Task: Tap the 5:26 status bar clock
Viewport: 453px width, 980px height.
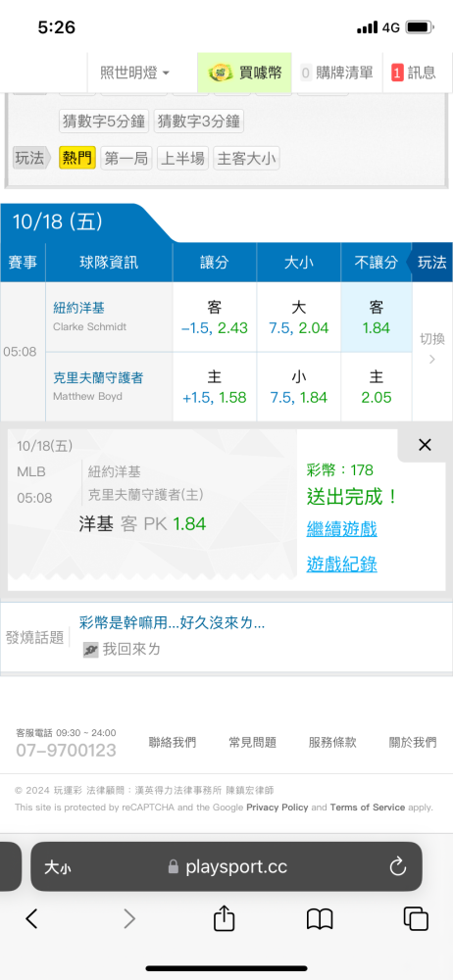Action: tap(56, 27)
